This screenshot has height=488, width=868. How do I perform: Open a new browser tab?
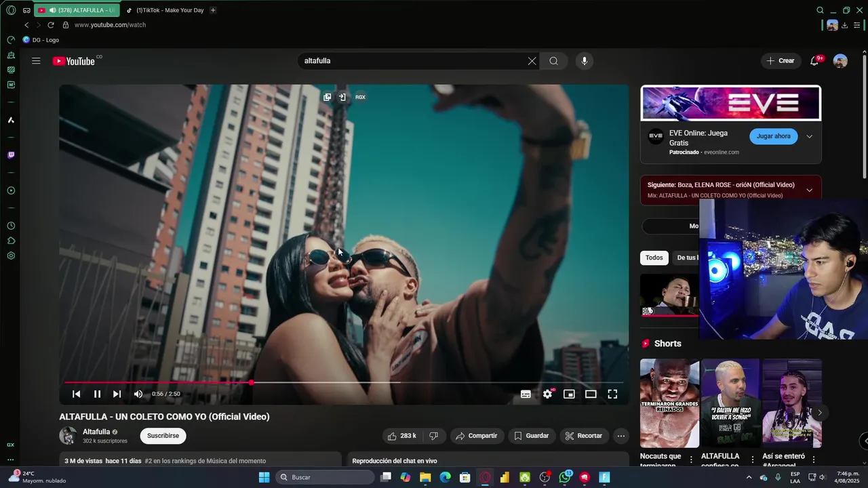pyautogui.click(x=213, y=10)
